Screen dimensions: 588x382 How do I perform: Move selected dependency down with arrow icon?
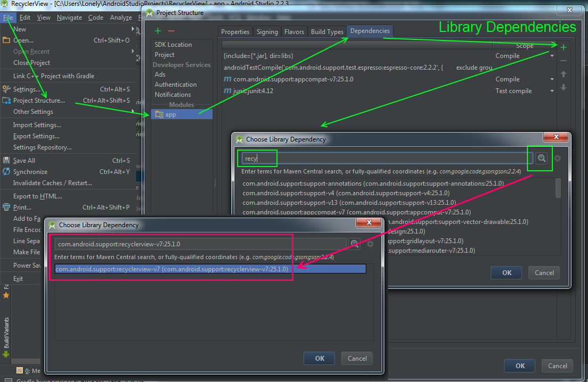[563, 87]
